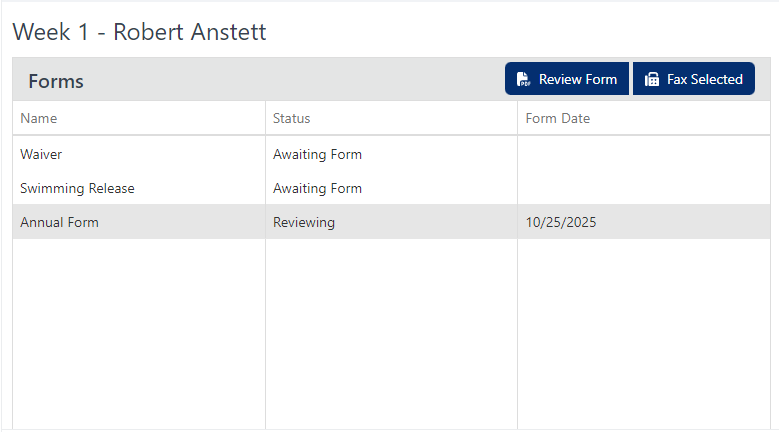Click the PDF icon on Review Form
Screen dimensions: 779x432
point(523,79)
